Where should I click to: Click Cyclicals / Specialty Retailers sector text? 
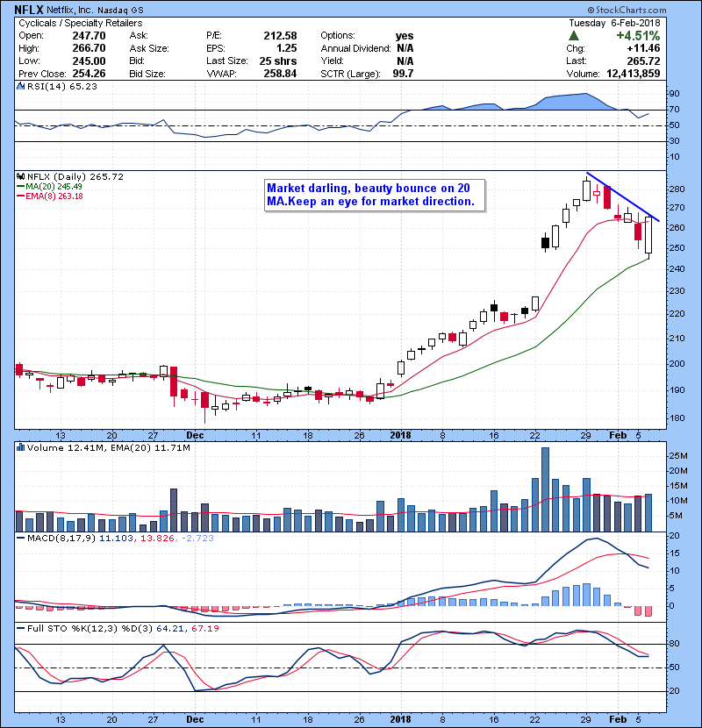coord(81,23)
